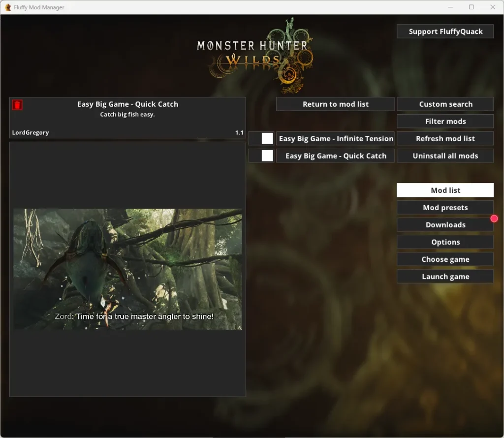Viewport: 504px width, 438px height.
Task: Select the Easy Big Game - Quick Catch mod button
Action: [335, 156]
